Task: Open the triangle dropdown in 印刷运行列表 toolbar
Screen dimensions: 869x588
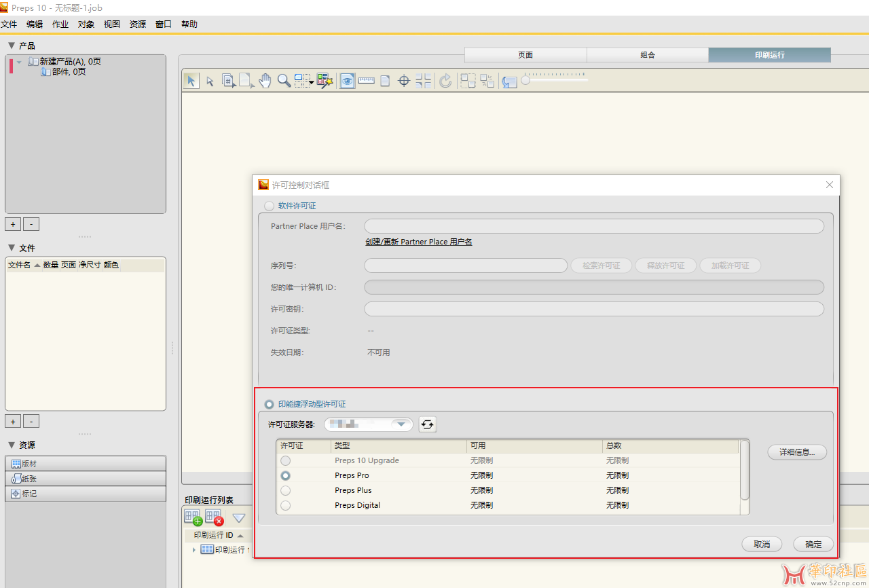Action: [239, 518]
